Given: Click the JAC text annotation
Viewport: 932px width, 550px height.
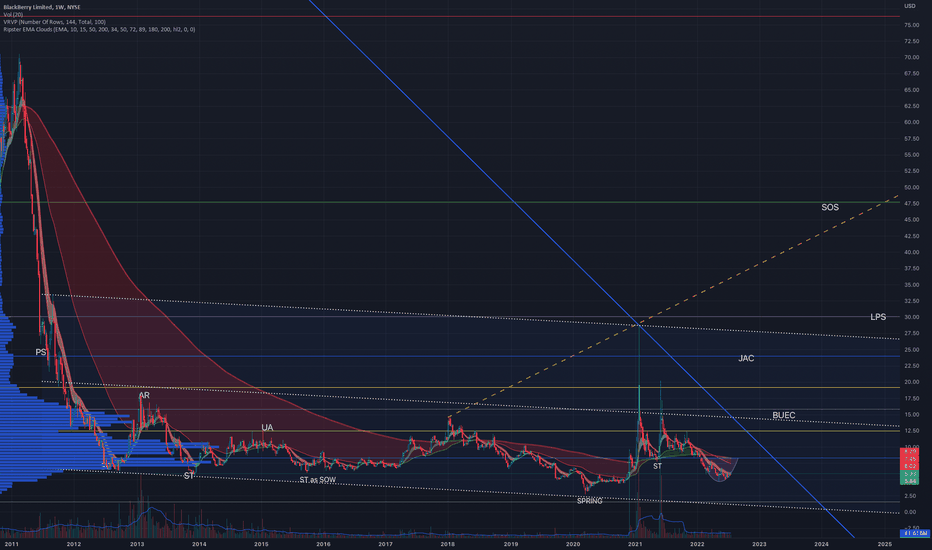Looking at the screenshot, I should click(746, 358).
